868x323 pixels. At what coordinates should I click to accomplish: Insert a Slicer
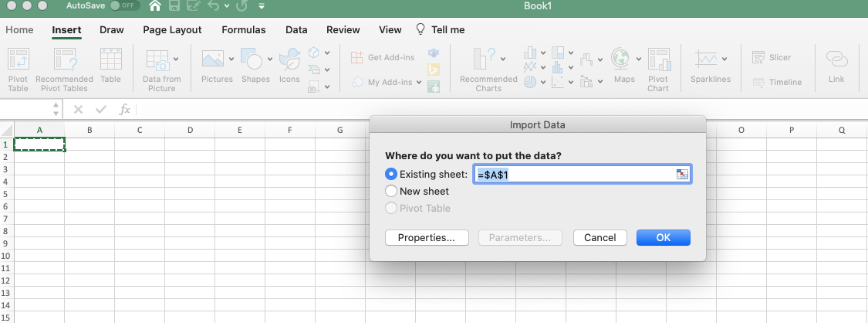(771, 57)
